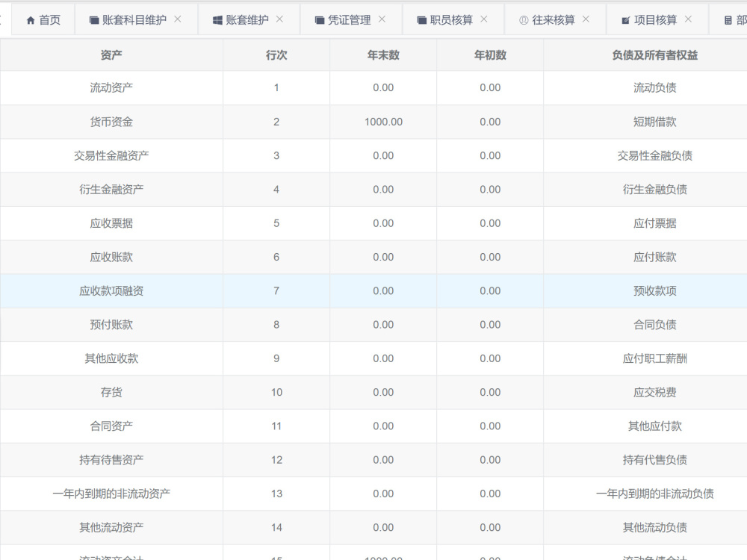Viewport: 747px width, 560px height.
Task: Click the folder icon beside 职员核算
Action: [421, 20]
